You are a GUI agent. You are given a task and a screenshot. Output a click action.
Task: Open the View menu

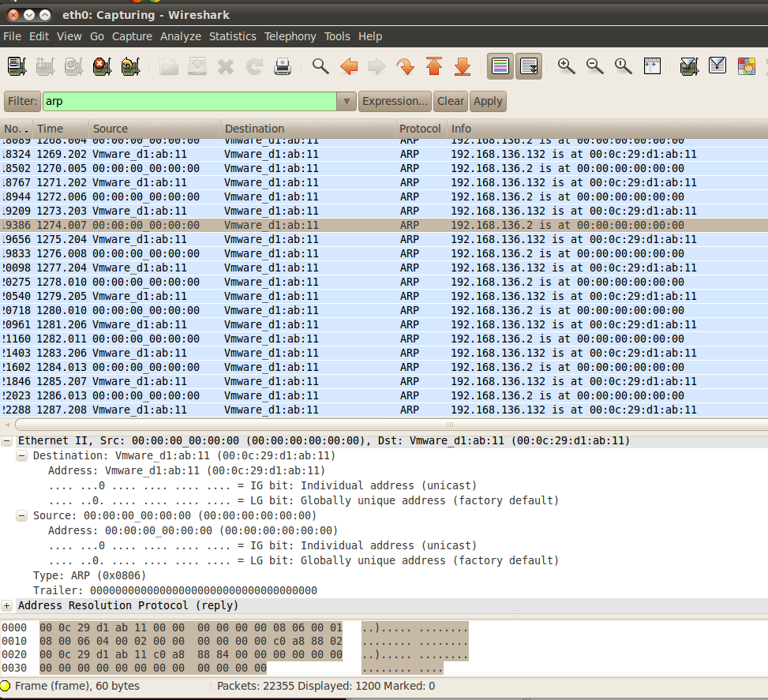pyautogui.click(x=69, y=36)
